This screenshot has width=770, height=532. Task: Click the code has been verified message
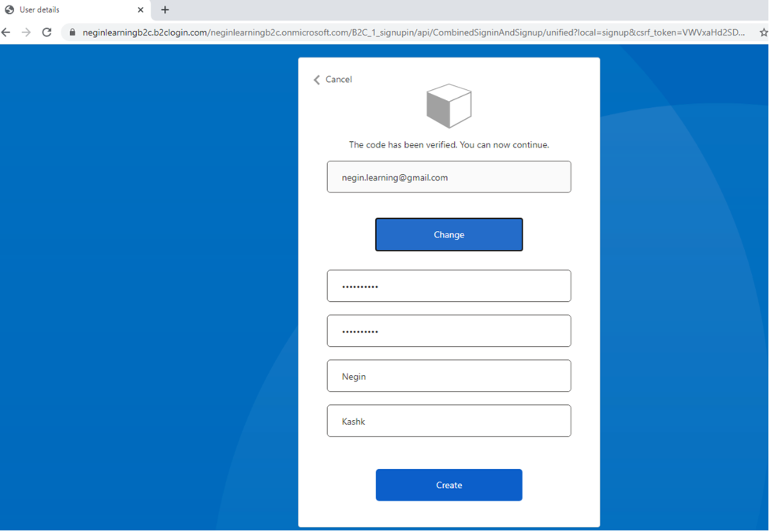[448, 145]
